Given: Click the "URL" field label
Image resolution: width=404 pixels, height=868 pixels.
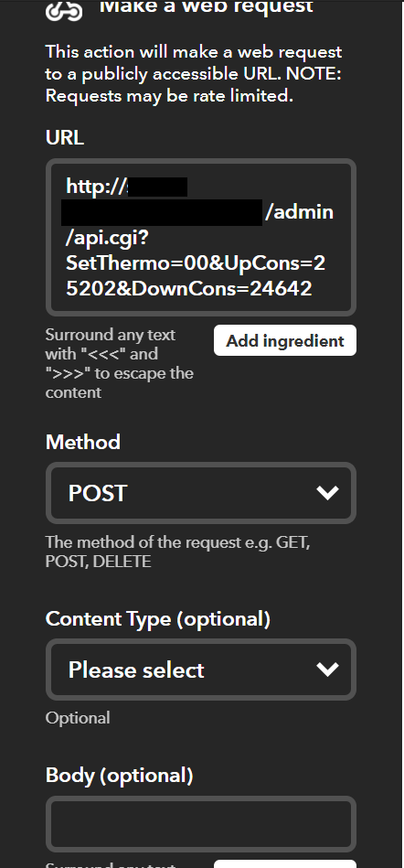Looking at the screenshot, I should point(65,138).
